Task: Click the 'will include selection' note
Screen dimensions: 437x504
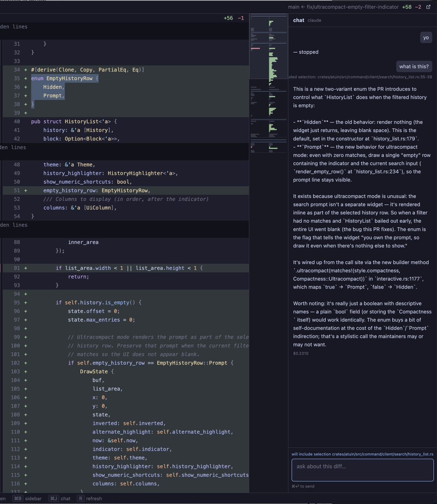Action: point(363,454)
